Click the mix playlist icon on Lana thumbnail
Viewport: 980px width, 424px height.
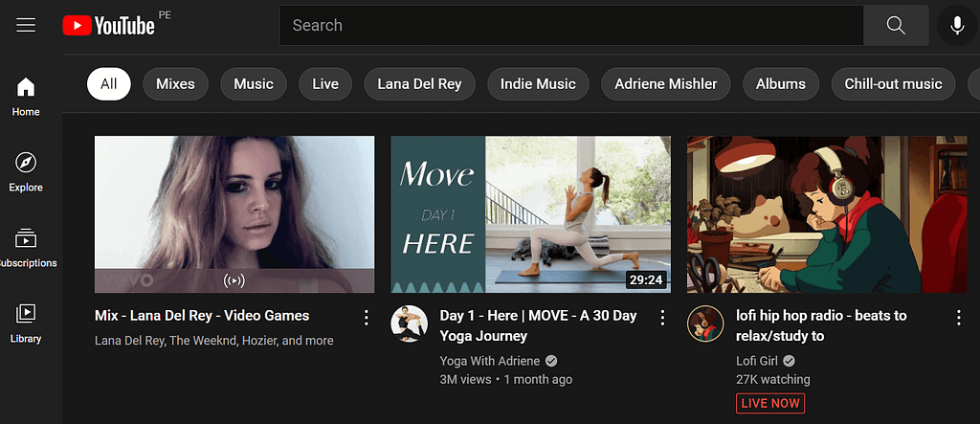click(234, 280)
